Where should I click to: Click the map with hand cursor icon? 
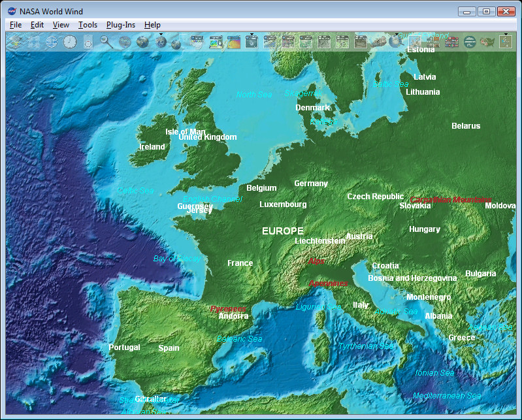point(216,42)
